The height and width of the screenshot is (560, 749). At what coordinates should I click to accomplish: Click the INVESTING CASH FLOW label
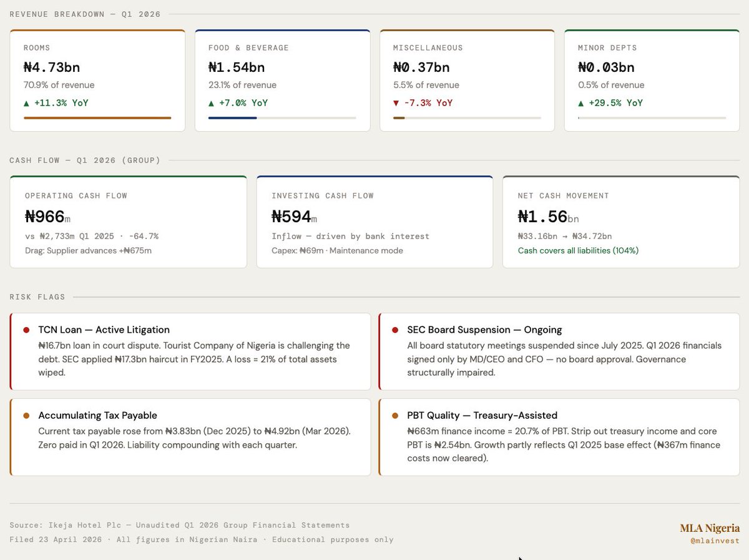click(x=323, y=196)
